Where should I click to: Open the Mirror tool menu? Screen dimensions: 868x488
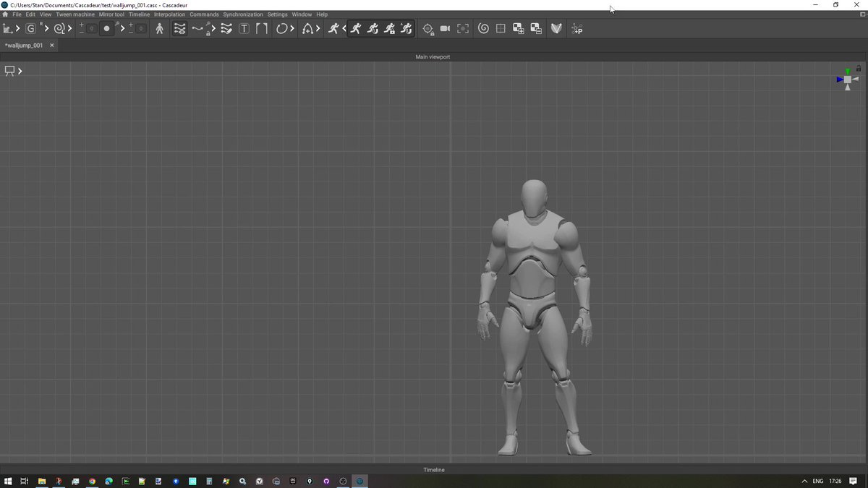(111, 14)
